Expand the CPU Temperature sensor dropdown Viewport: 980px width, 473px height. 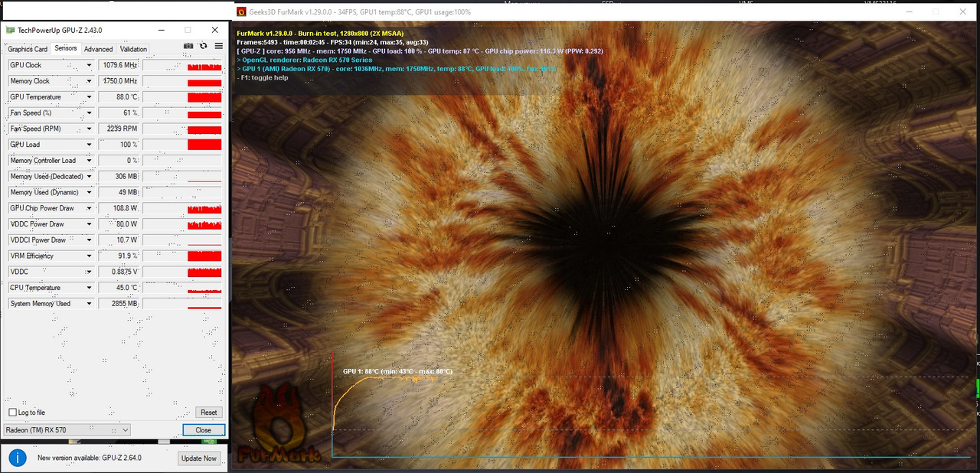click(x=89, y=288)
